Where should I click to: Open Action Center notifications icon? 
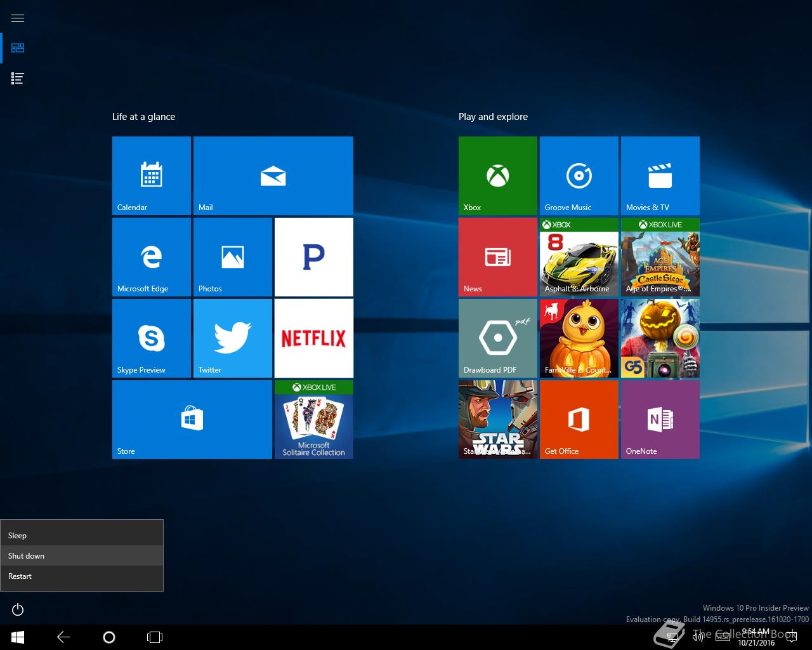click(790, 637)
